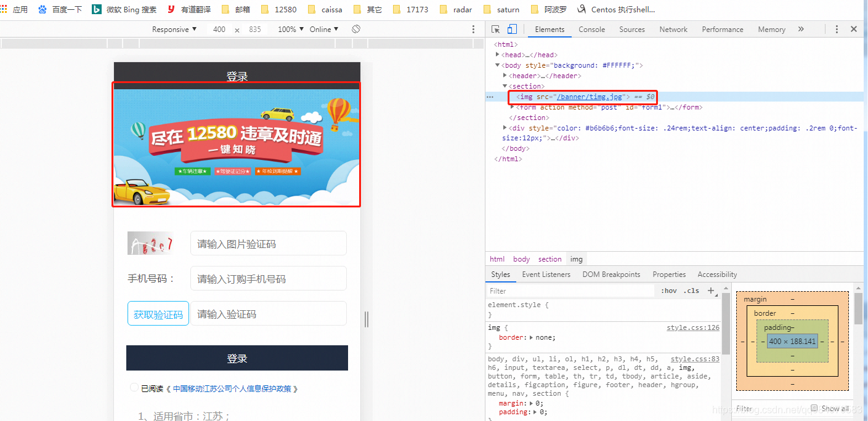Collapse the body node
The image size is (868, 421).
[x=498, y=65]
